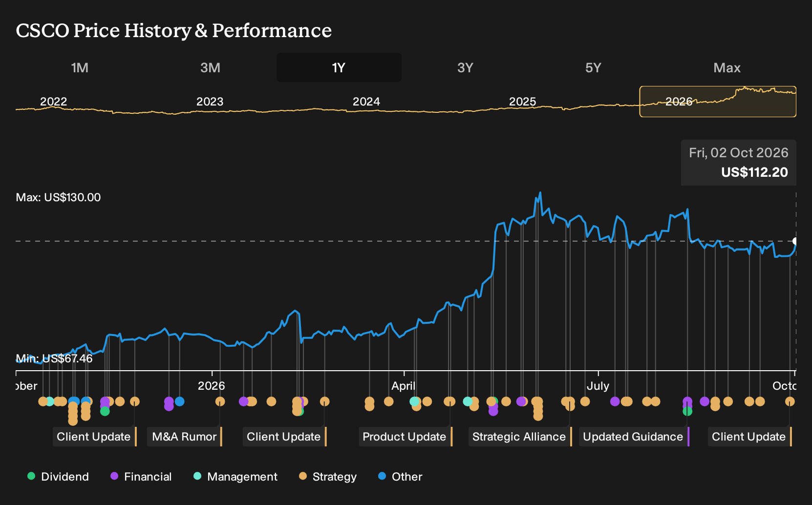
Task: Click the highlighted 2026 range selector window
Action: (718, 102)
